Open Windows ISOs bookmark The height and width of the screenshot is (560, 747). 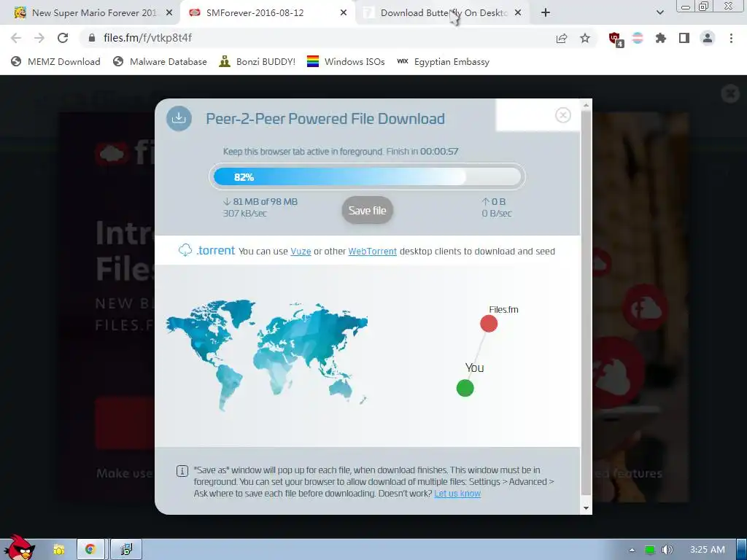(346, 62)
